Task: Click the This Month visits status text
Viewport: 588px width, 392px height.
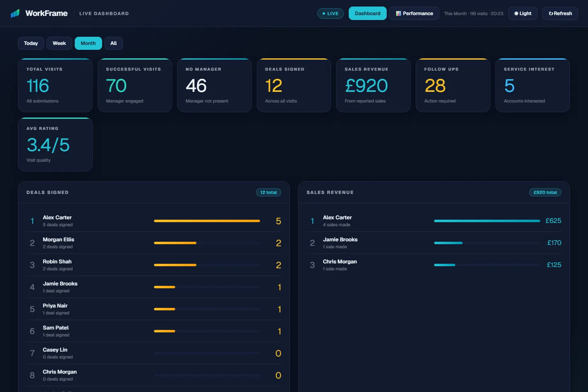Action: [x=474, y=13]
